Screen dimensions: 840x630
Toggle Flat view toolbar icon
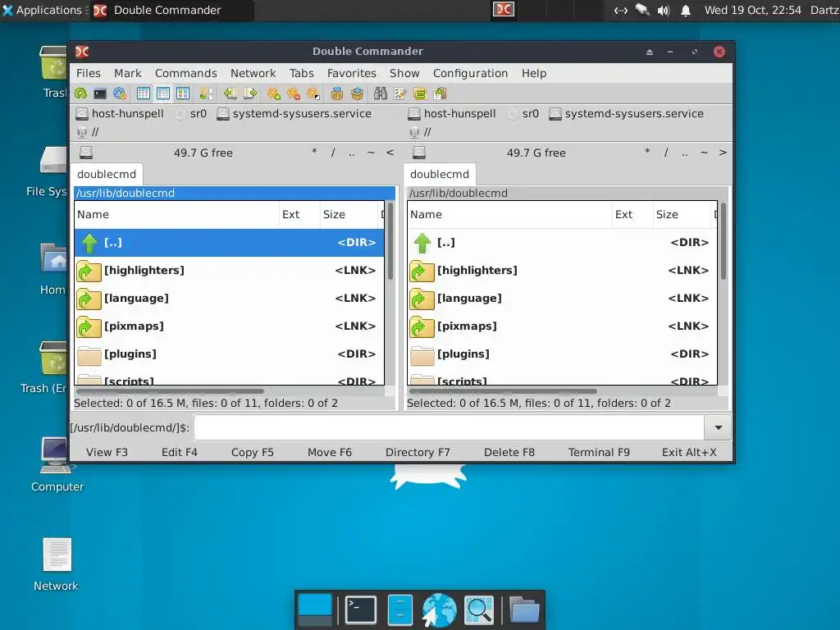pyautogui.click(x=206, y=94)
